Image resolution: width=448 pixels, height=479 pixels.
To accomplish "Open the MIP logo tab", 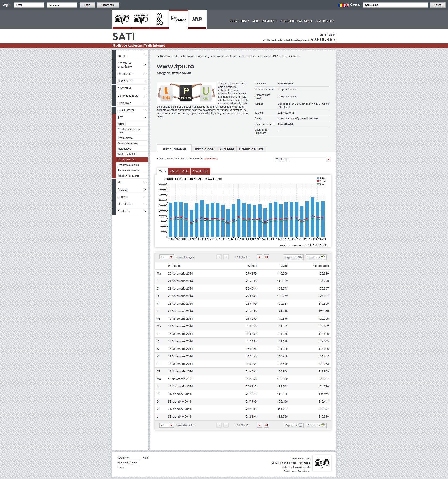I will (197, 19).
